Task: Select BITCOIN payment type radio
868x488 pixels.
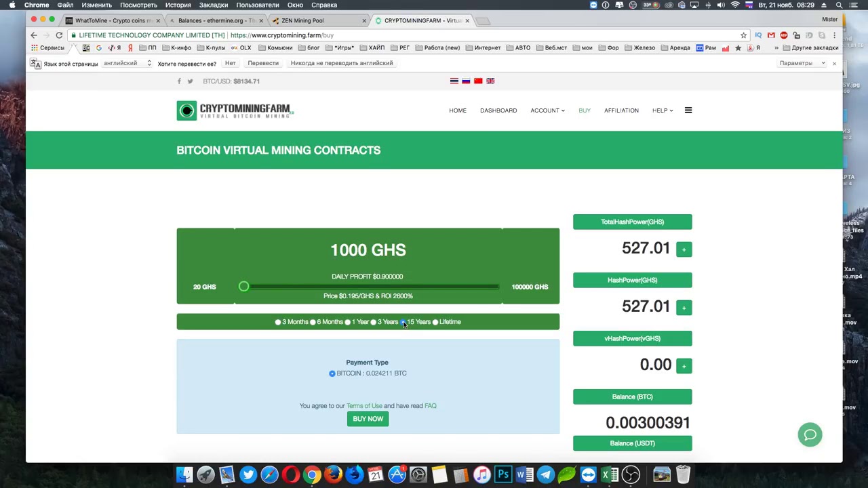Action: (332, 373)
